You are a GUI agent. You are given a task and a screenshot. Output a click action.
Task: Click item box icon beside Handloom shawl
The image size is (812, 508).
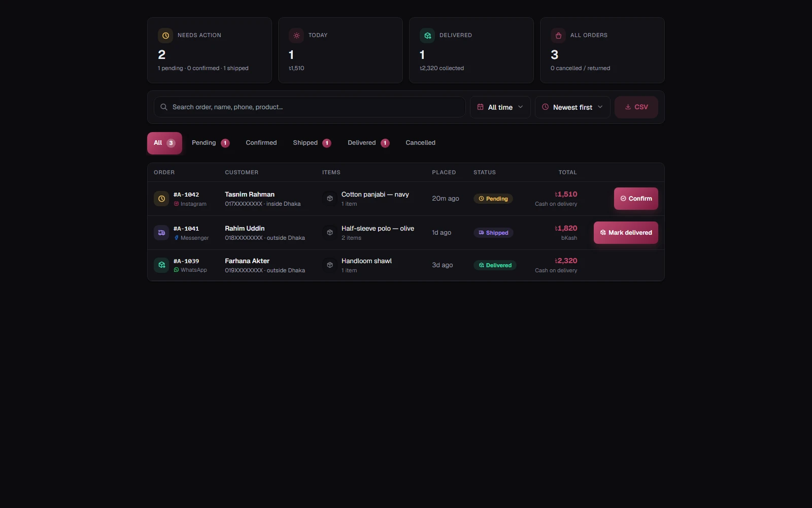click(330, 265)
